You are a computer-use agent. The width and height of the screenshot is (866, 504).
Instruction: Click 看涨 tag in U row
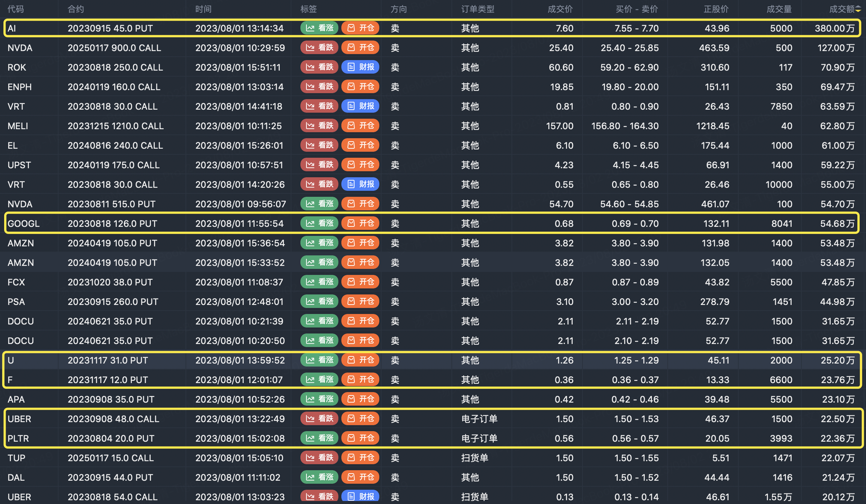[x=319, y=360]
